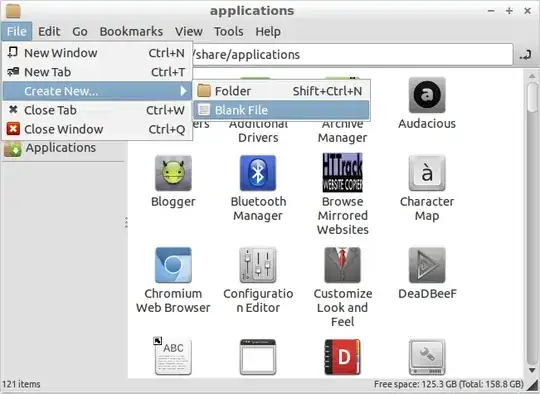540x394 pixels.
Task: Click the Applications sidebar icon
Action: pos(13,149)
